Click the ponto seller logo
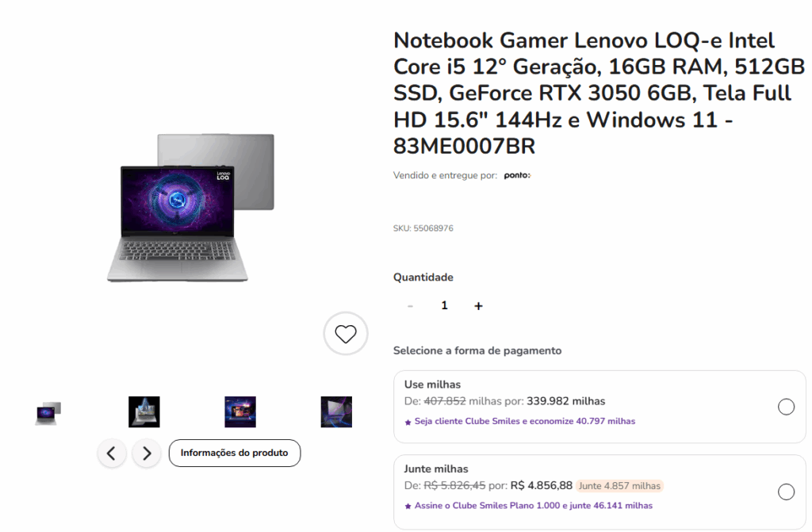 click(516, 175)
